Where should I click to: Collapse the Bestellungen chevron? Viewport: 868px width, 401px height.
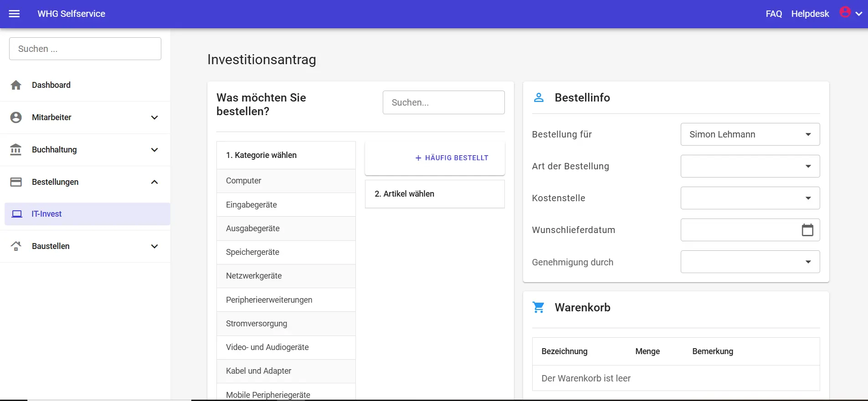click(x=154, y=182)
